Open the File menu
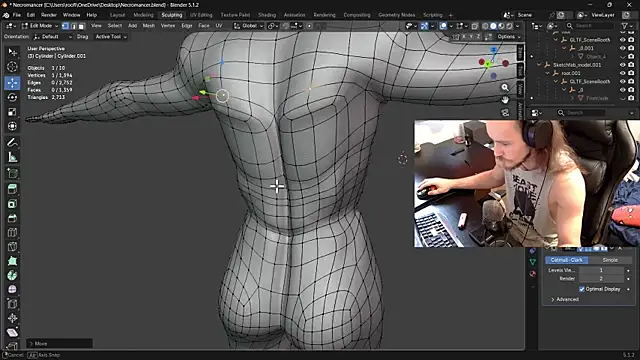The height and width of the screenshot is (360, 640). [x=17, y=15]
